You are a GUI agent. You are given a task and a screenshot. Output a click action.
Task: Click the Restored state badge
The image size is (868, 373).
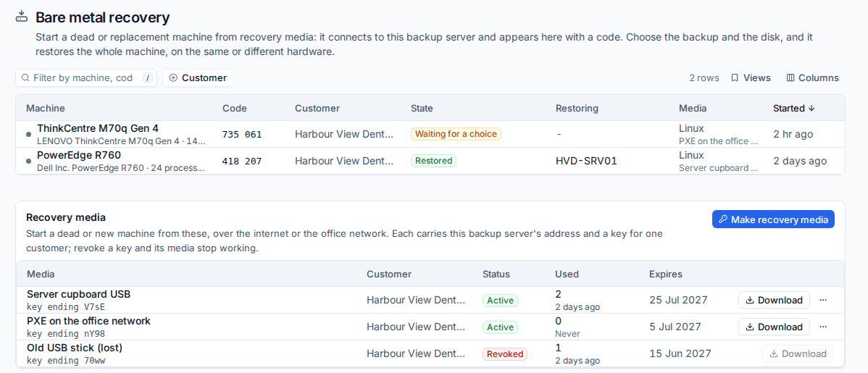(x=433, y=161)
